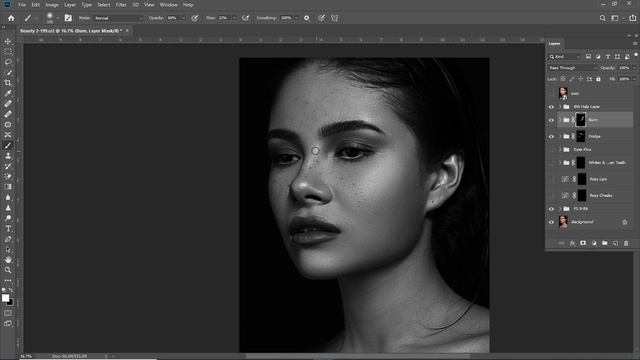The image size is (640, 360).
Task: Select the Pen tool
Action: click(8, 239)
